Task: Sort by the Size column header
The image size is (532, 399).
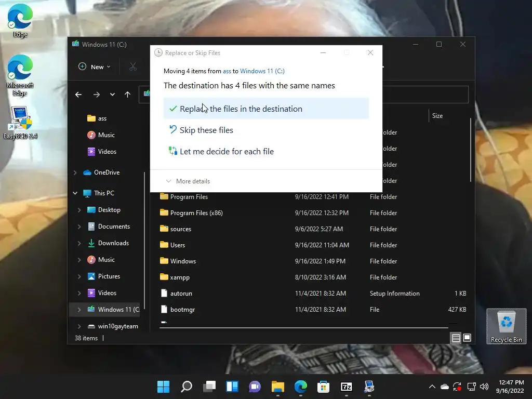Action: 437,116
